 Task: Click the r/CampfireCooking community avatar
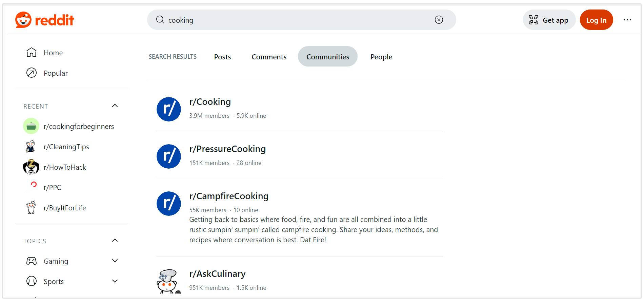pyautogui.click(x=169, y=204)
